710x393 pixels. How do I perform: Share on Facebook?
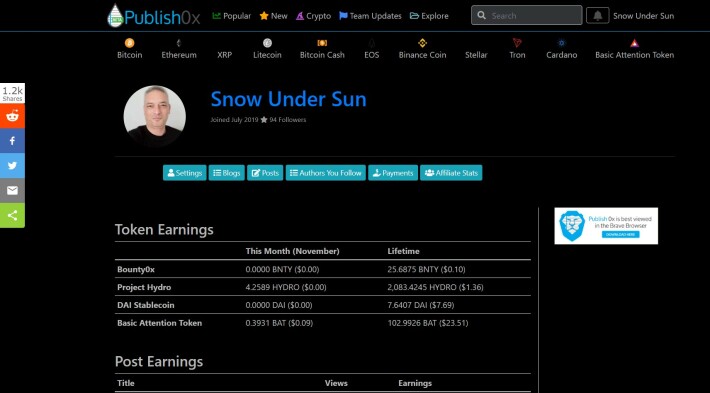point(12,141)
